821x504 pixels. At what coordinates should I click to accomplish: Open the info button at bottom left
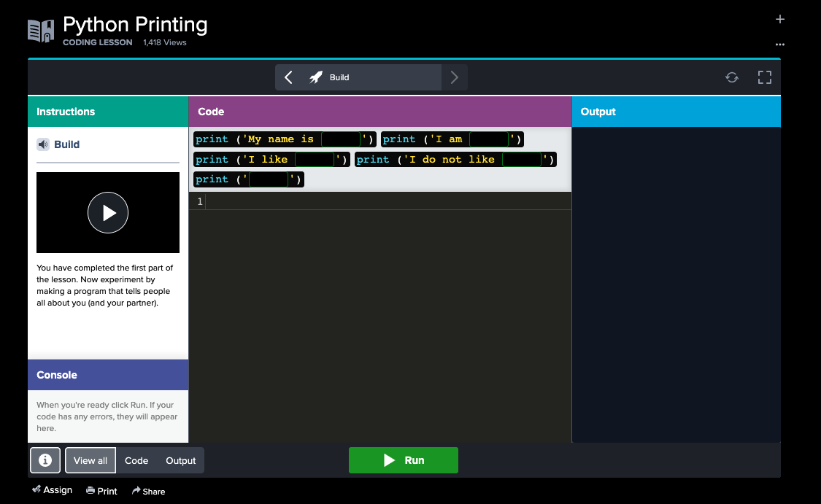coord(45,460)
